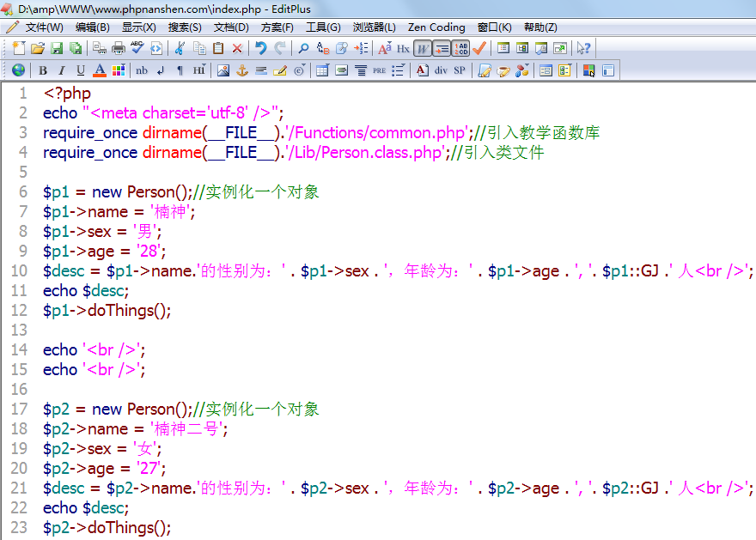
Task: Open the color palette grid dropdown
Action: [119, 70]
